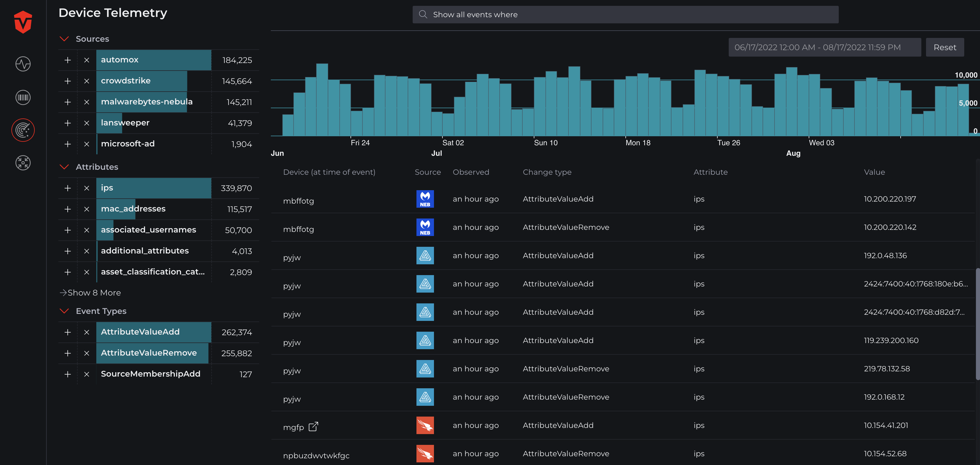Include automox source with plus icon
This screenshot has height=465, width=980.
tap(68, 60)
